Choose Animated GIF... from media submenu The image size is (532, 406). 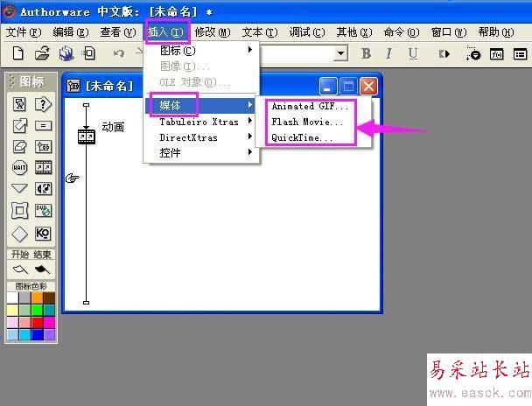click(x=310, y=106)
